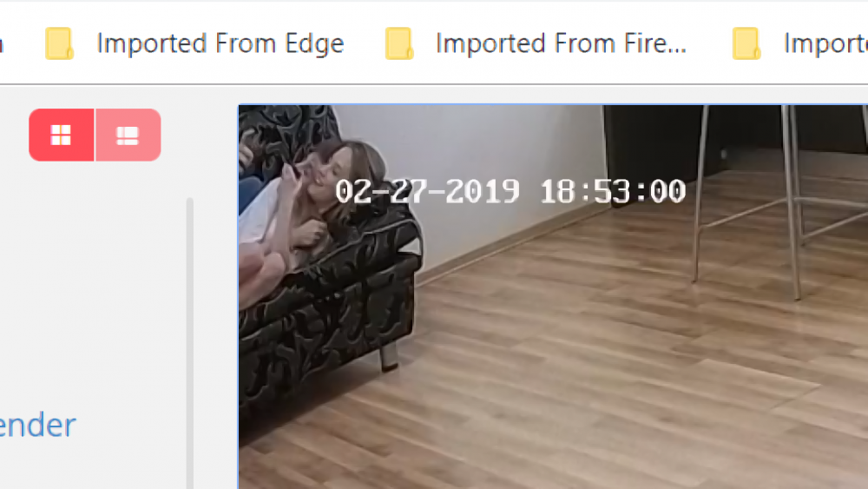Click the Imported From Fire... bookmark label
868x489 pixels.
[561, 43]
